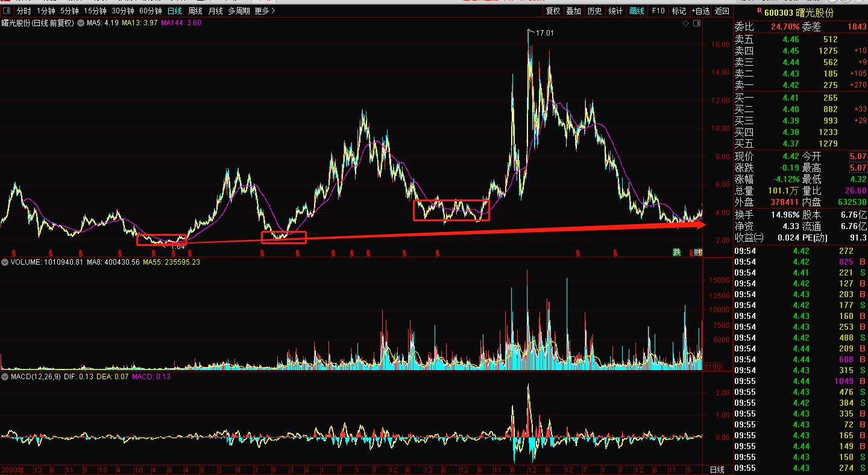Image resolution: width=868 pixels, height=475 pixels.
Task: Select the 5分钟 period tab
Action: [x=70, y=11]
